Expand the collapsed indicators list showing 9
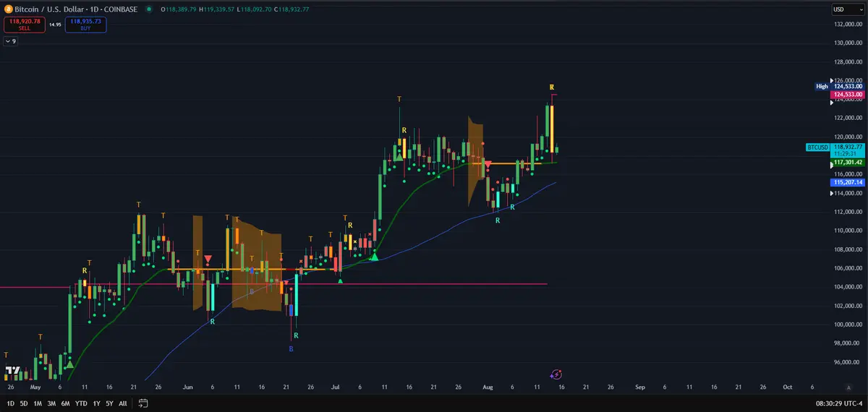868x412 pixels. [10, 41]
